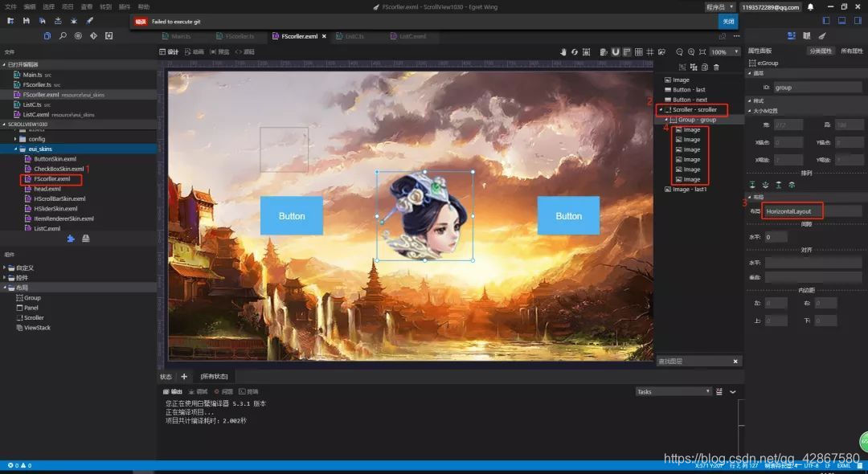The image size is (868, 474).
Task: Click 关闭 on the git error notification
Action: point(728,22)
